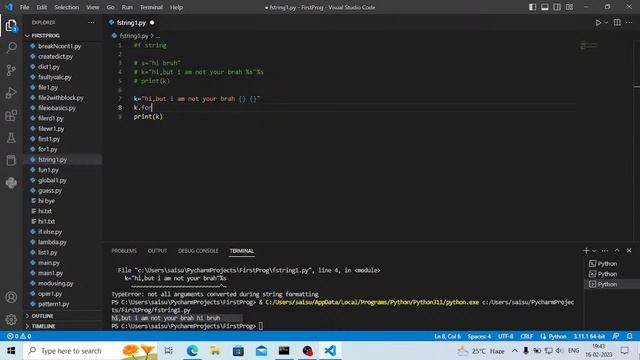Click the Windows Start button
This screenshot has height=360, width=640.
[11, 351]
